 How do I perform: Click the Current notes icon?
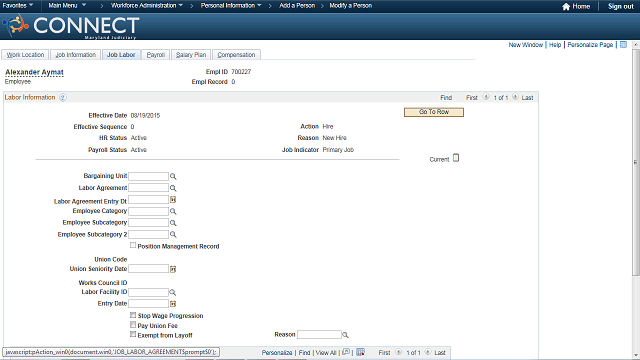[x=456, y=158]
